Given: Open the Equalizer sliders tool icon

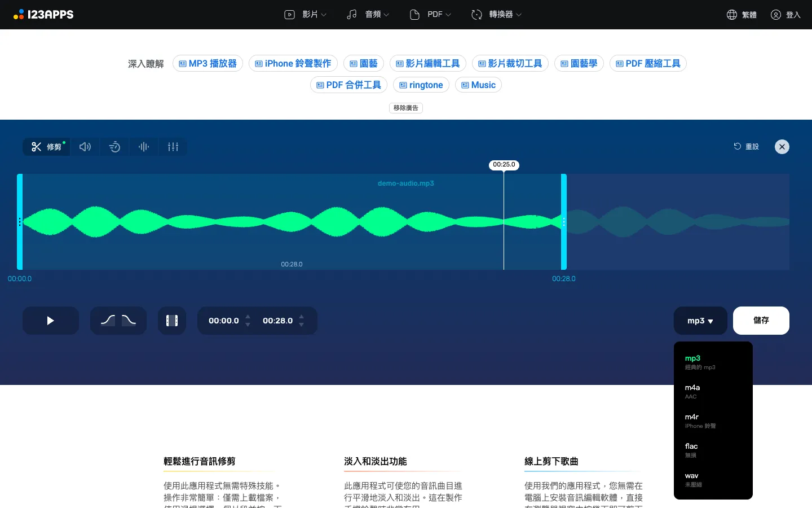Looking at the screenshot, I should (173, 147).
